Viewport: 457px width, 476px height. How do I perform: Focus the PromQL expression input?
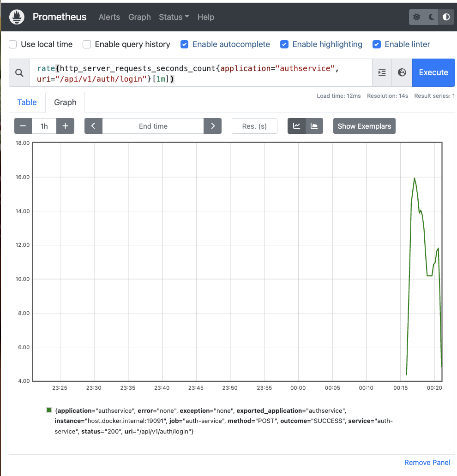pyautogui.click(x=200, y=72)
